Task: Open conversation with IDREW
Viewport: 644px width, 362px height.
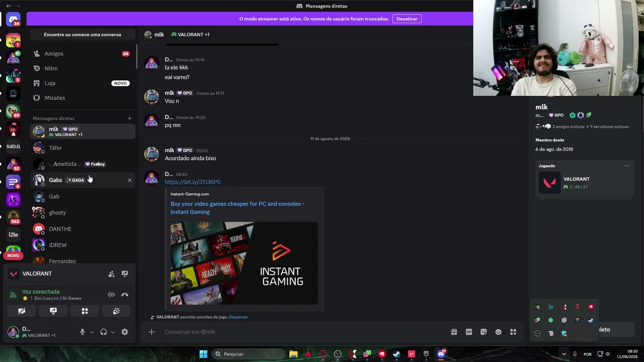Action: 83,245
